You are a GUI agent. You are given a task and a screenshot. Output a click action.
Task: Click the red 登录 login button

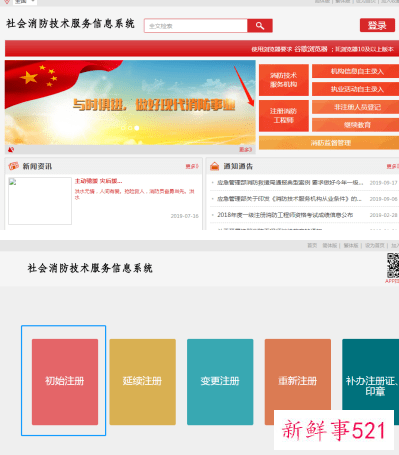(377, 25)
